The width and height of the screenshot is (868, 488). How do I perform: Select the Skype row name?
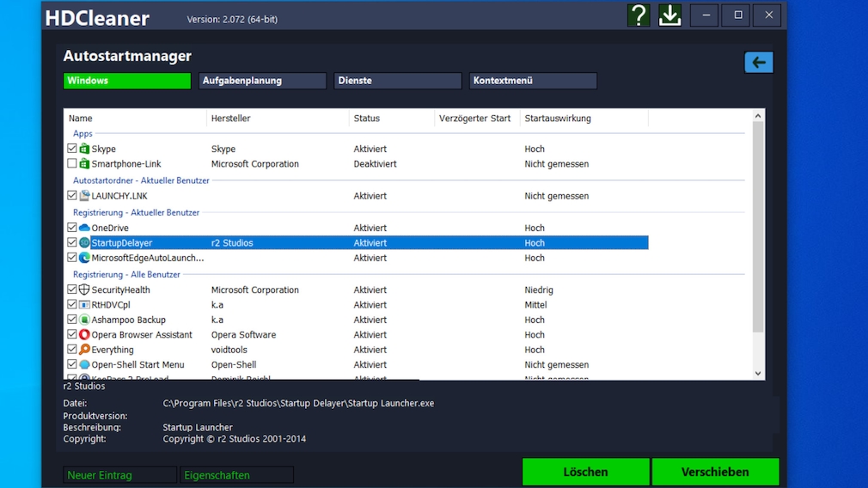(103, 149)
